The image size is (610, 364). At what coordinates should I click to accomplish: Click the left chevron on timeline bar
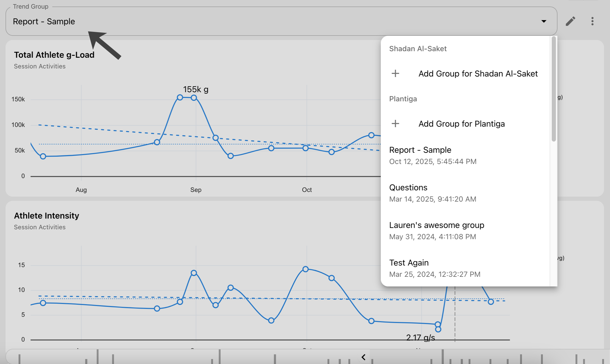[x=363, y=357]
